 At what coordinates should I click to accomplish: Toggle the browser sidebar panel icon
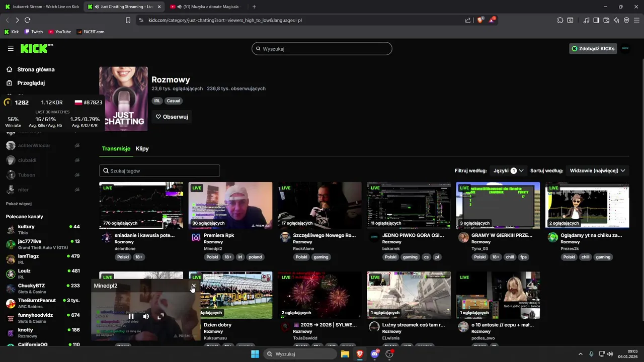coord(596,20)
